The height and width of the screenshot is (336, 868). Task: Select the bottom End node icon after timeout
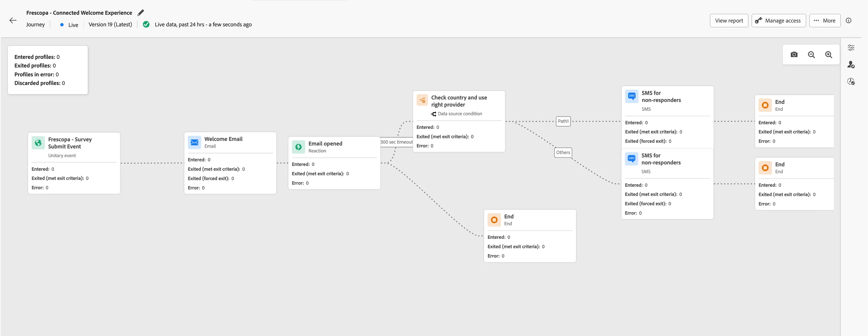[494, 220]
